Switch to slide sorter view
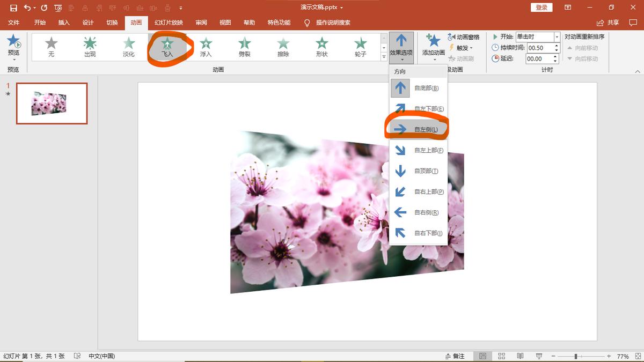 (502, 356)
